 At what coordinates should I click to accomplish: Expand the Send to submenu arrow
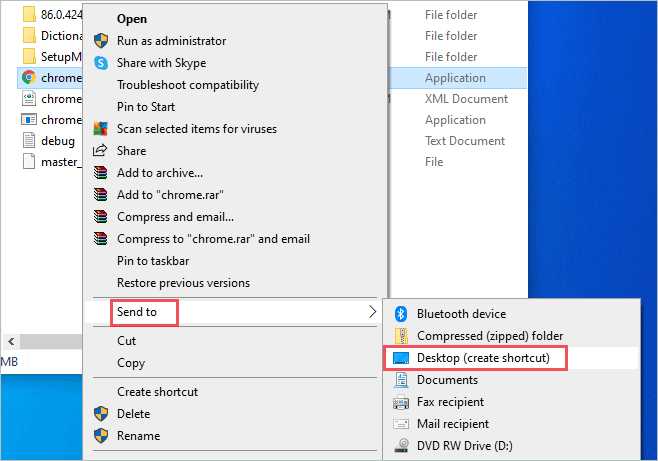coord(372,312)
